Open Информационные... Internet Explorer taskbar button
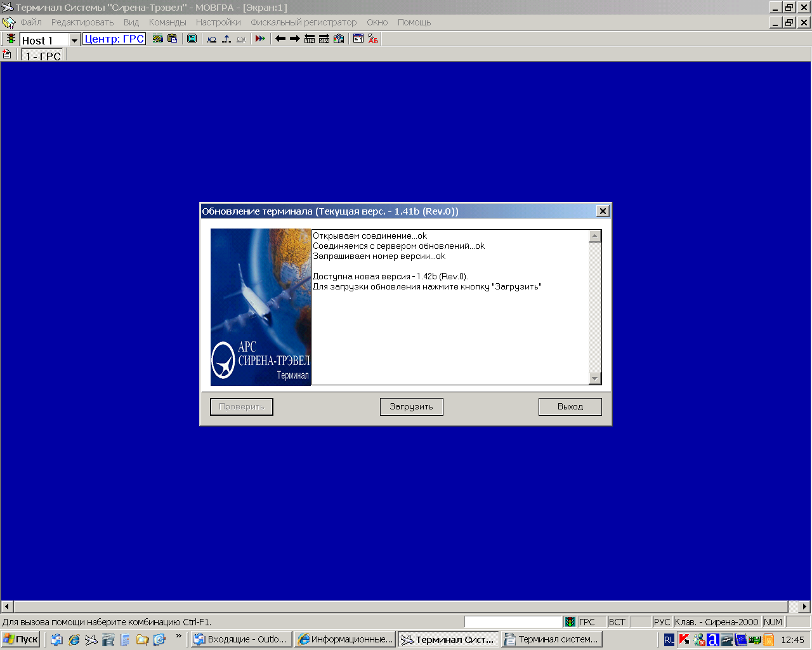This screenshot has width=812, height=650. pos(345,639)
